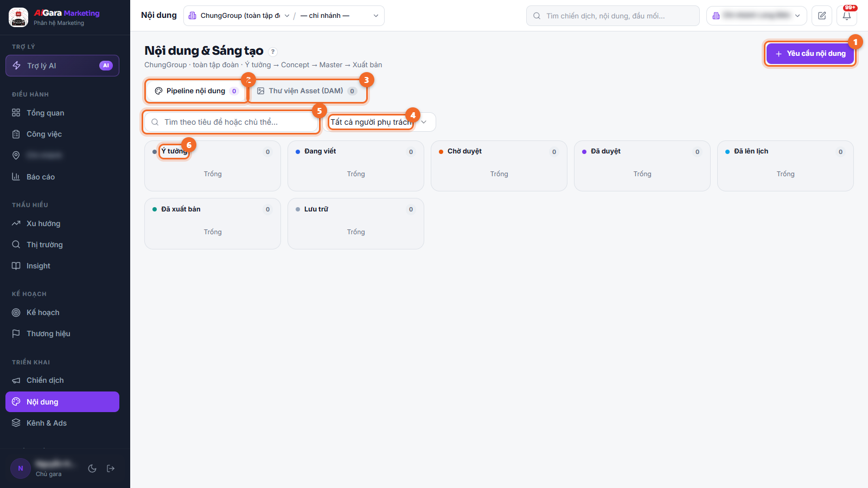
Task: Open Kế hoạch planning
Action: 62,312
